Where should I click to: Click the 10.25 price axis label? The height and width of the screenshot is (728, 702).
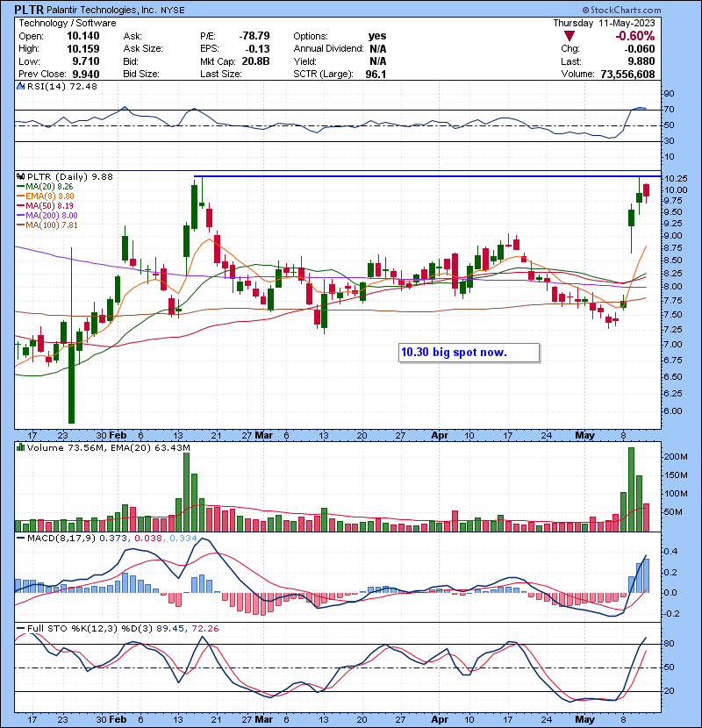click(x=676, y=179)
